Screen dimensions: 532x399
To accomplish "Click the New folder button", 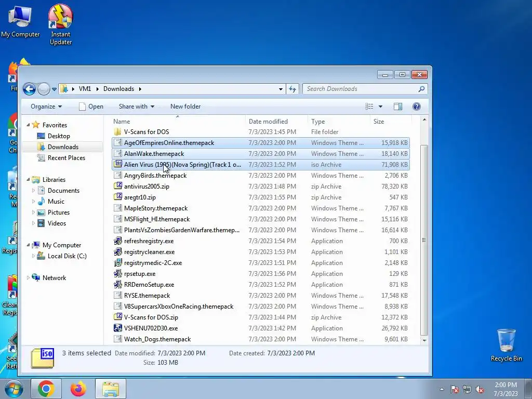I will point(185,107).
